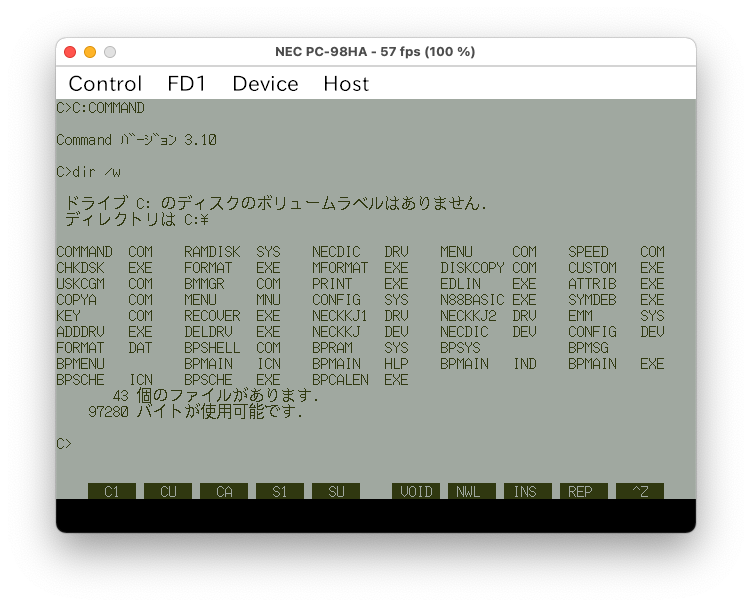Viewport: 752px width, 607px height.
Task: Click the 97280 バイトが使用可能です line
Action: point(196,411)
